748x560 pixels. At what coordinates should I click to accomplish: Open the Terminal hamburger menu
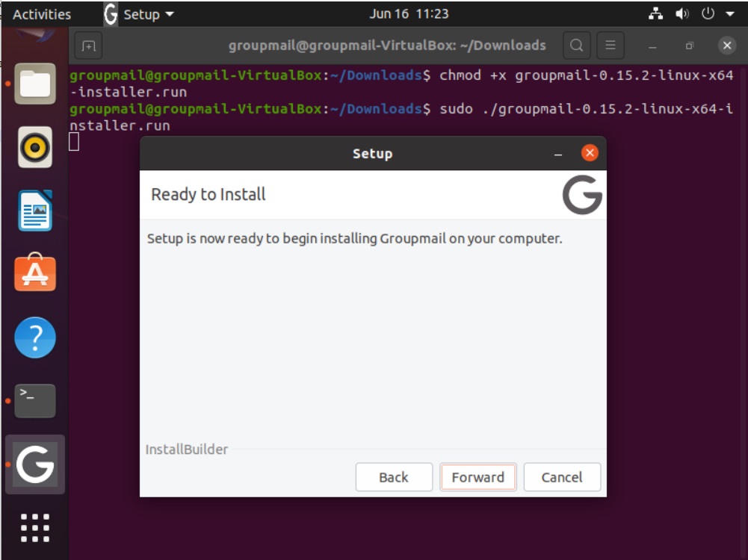coord(611,46)
